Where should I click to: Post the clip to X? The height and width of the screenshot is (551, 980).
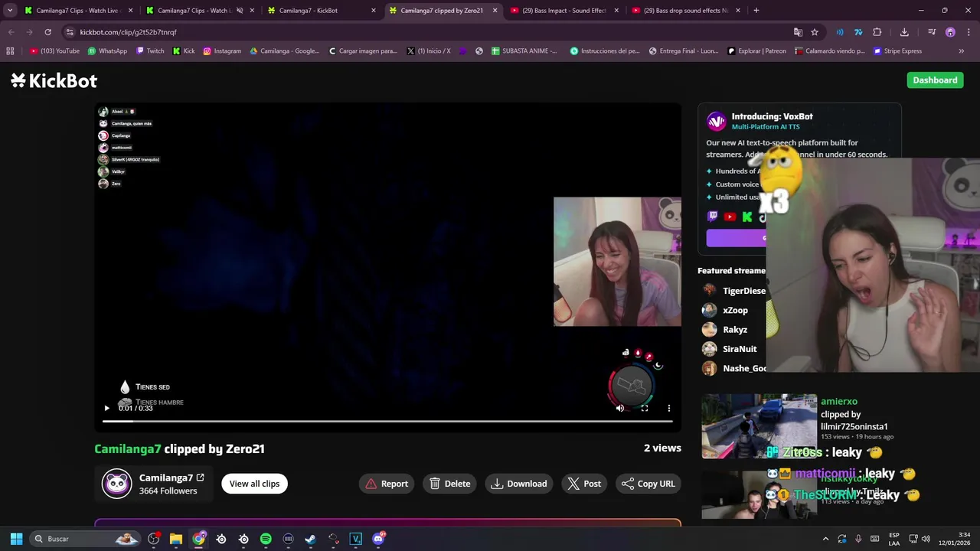point(584,484)
